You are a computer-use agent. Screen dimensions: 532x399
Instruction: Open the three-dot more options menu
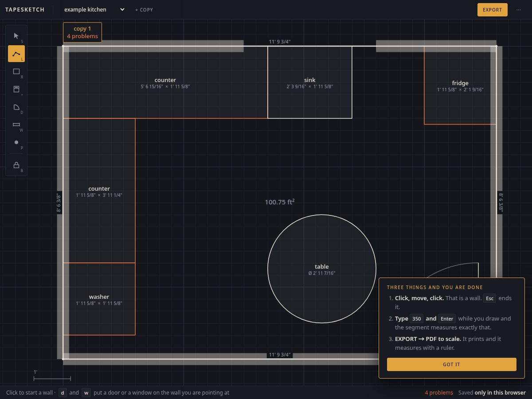[519, 10]
